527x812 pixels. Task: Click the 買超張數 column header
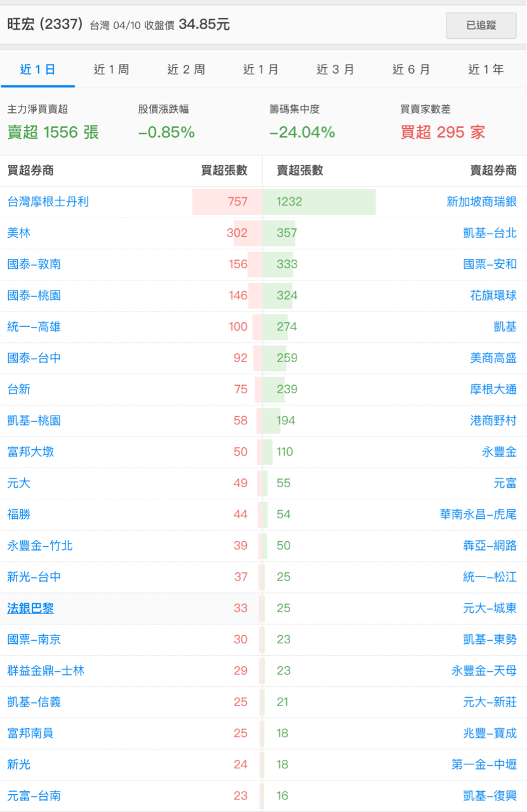[x=222, y=170]
